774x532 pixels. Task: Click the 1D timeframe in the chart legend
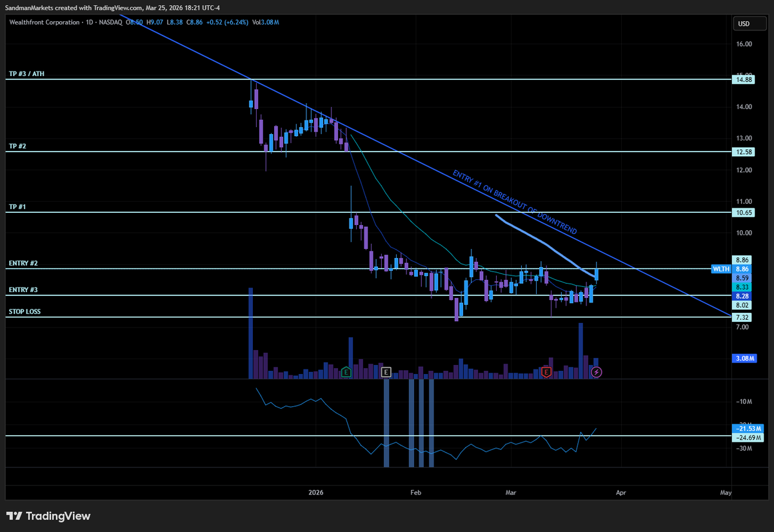tap(88, 21)
